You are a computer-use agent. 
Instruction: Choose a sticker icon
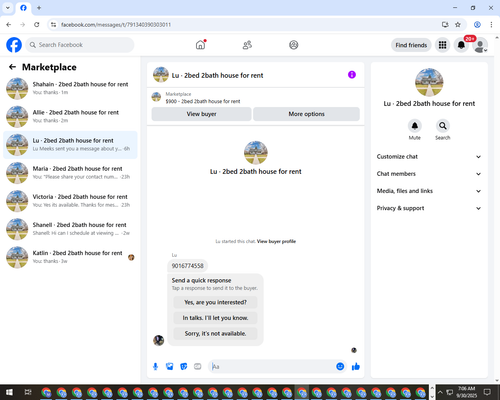point(184,367)
